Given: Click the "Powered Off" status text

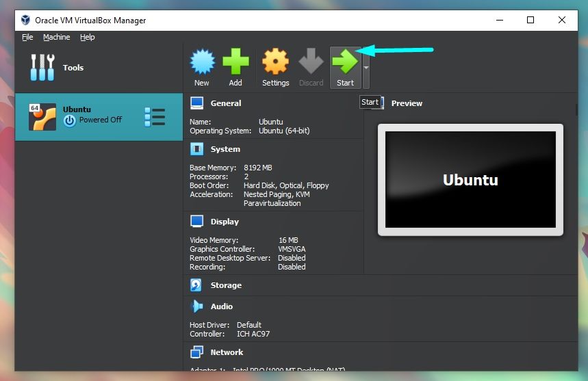Looking at the screenshot, I should [101, 120].
